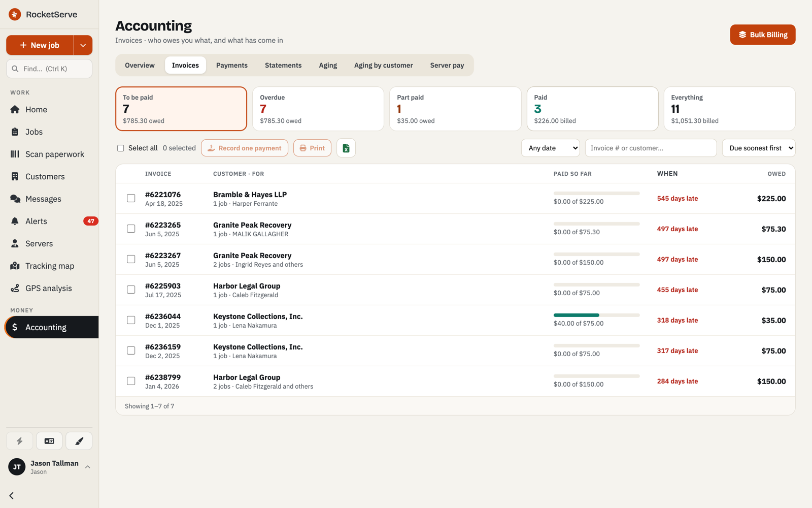
Task: Click the lightning bolt quick-action icon
Action: point(19,441)
